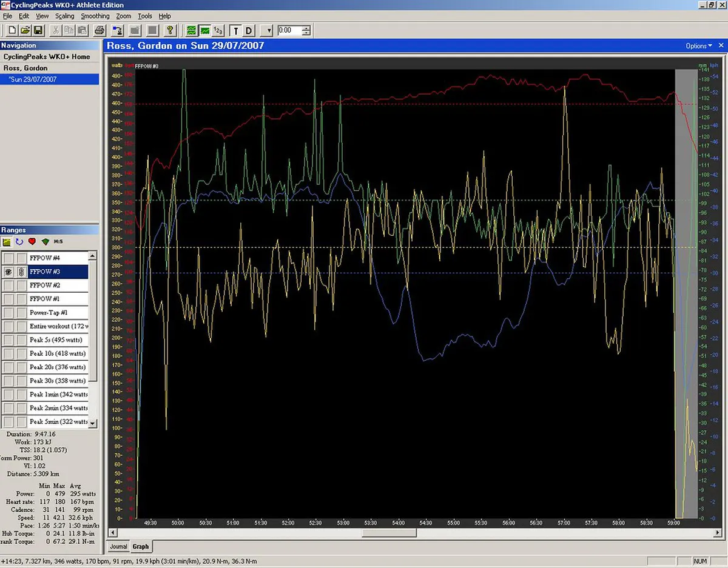Click the 123 numeric view toolbar icon
Viewport: 728px width, 568px height.
pyautogui.click(x=218, y=30)
